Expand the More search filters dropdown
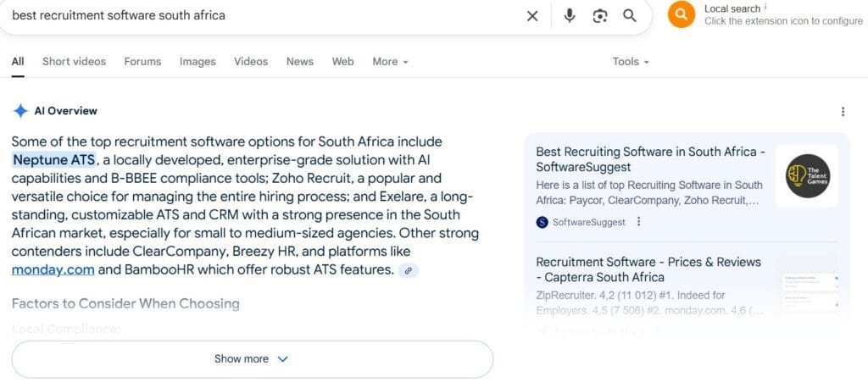Viewport: 868px width, 388px height. (x=390, y=62)
